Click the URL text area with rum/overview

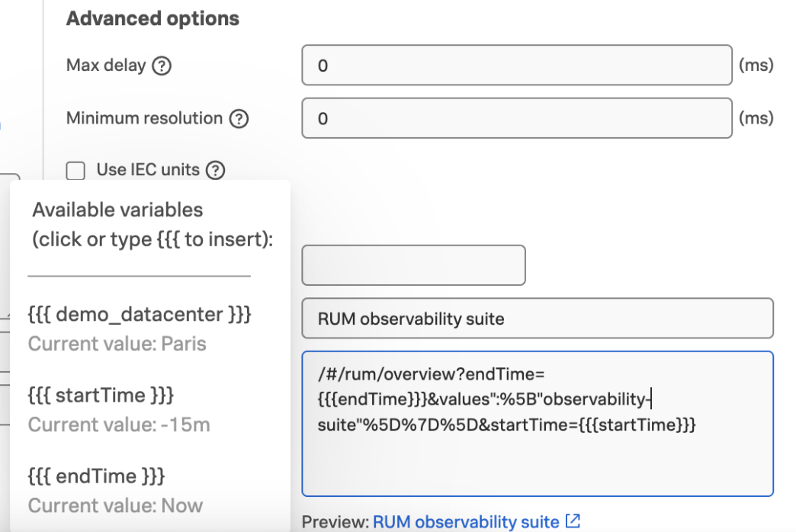[x=538, y=423]
